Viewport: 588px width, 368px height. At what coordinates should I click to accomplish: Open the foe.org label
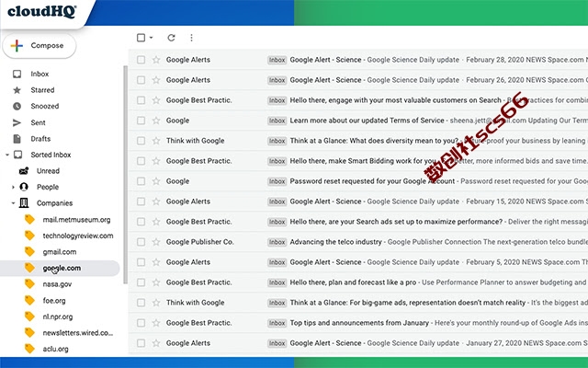(x=54, y=301)
